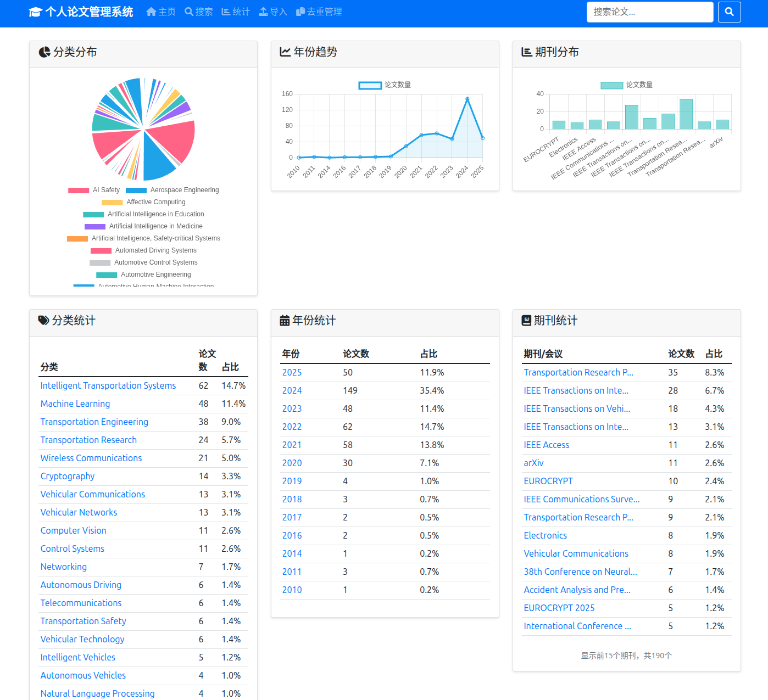Open the 去重管理 menu item
This screenshot has width=768, height=700.
point(319,12)
